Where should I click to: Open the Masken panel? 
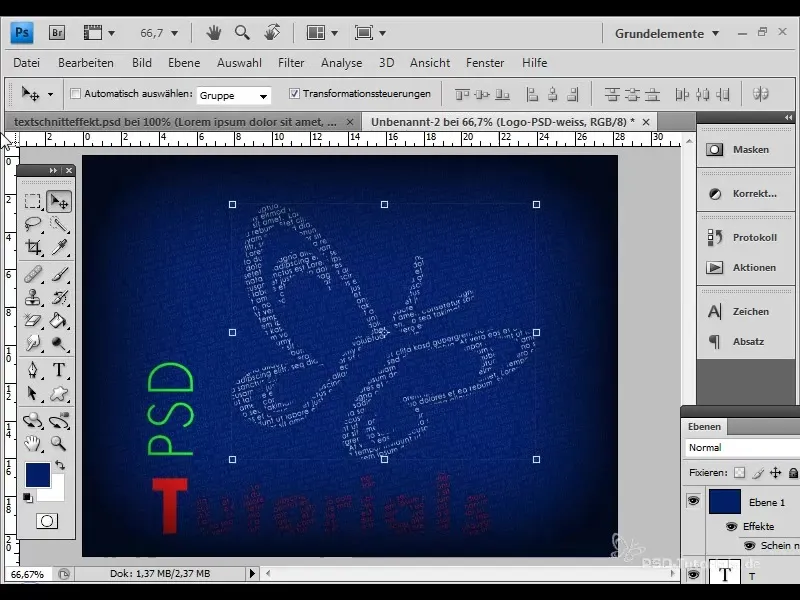[x=745, y=149]
